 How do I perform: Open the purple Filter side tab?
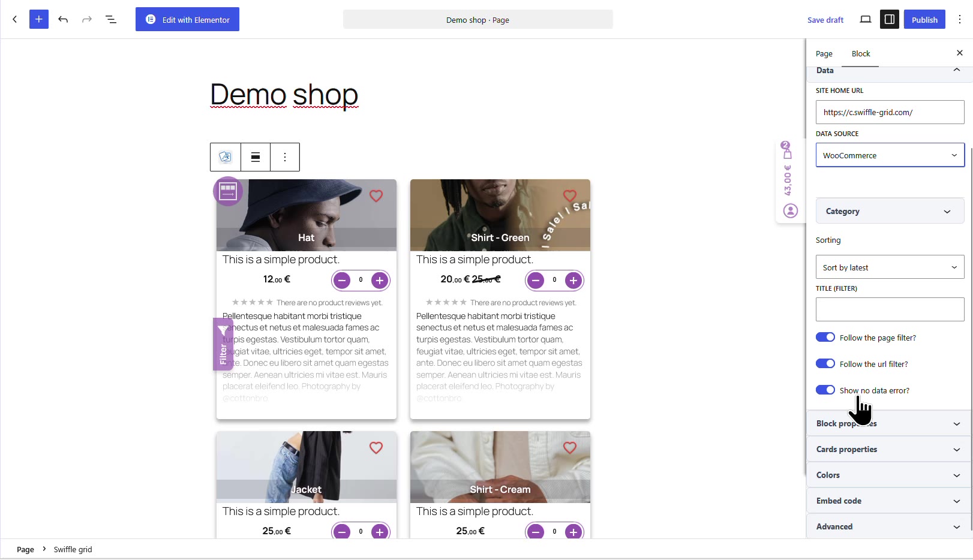(x=223, y=344)
